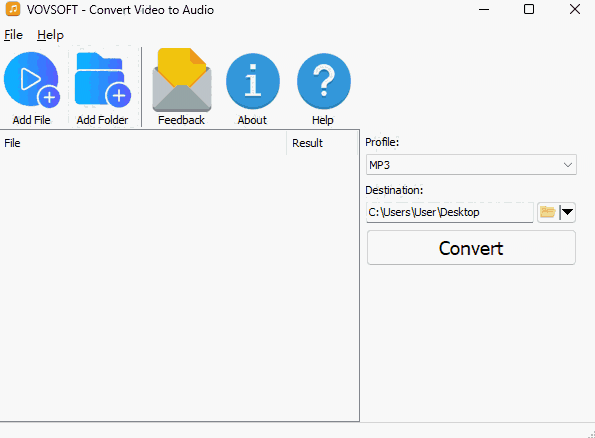Open the Feedback envelope icon
The image size is (595, 438).
click(x=182, y=80)
